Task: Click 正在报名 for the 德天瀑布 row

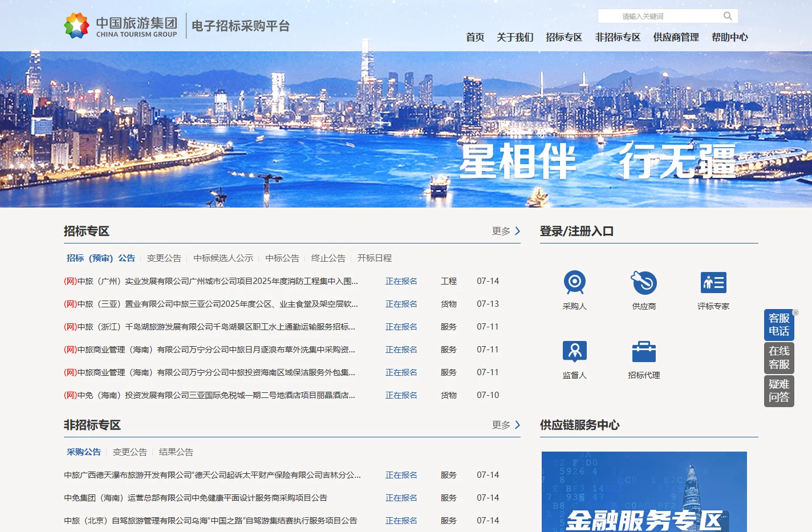Action: (401, 475)
